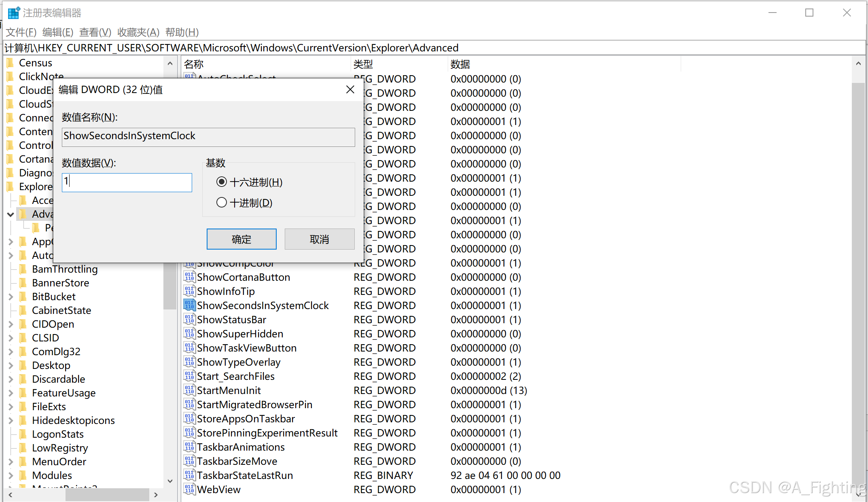Open the 编辑(E) menu
Image resolution: width=868 pixels, height=502 pixels.
[57, 32]
